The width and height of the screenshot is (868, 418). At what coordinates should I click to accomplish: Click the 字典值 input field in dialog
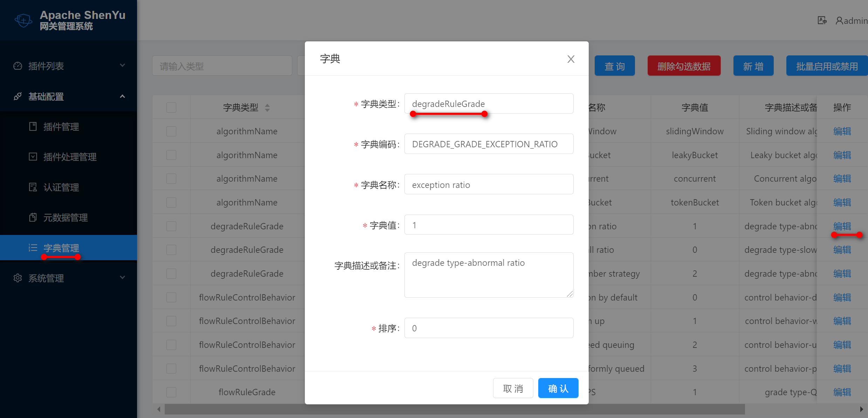pos(488,224)
